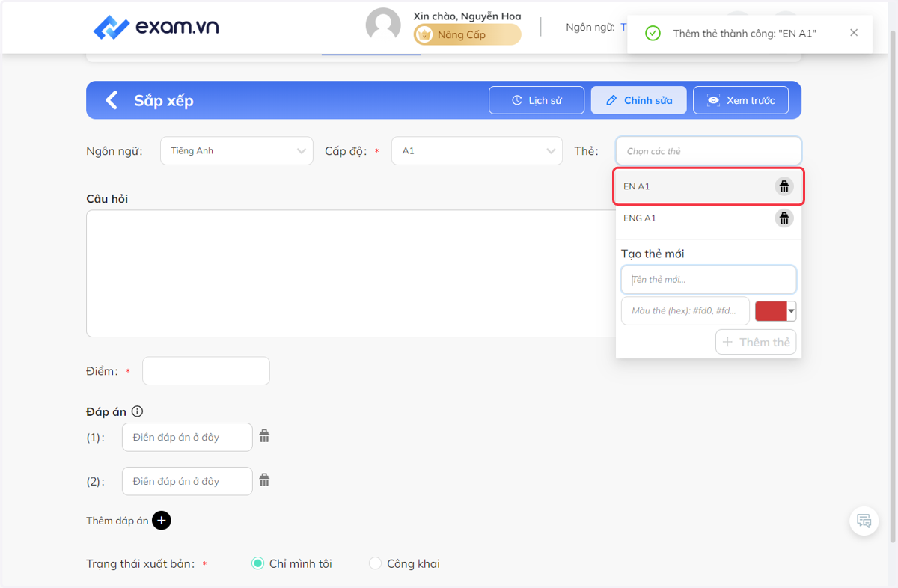The height and width of the screenshot is (588, 898).
Task: Expand the Ngôn ngữ Tiếng Anh dropdown
Action: (x=236, y=150)
